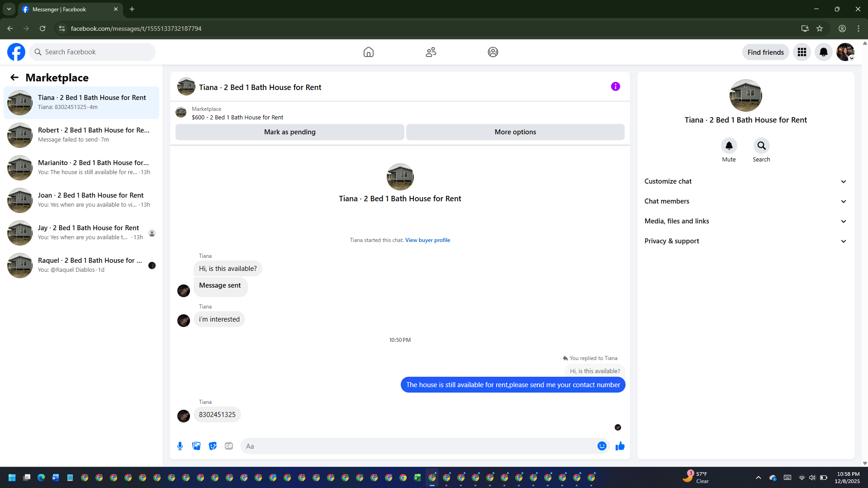Open the emoji picker in message box
Viewport: 868px width, 488px height.
click(x=602, y=446)
